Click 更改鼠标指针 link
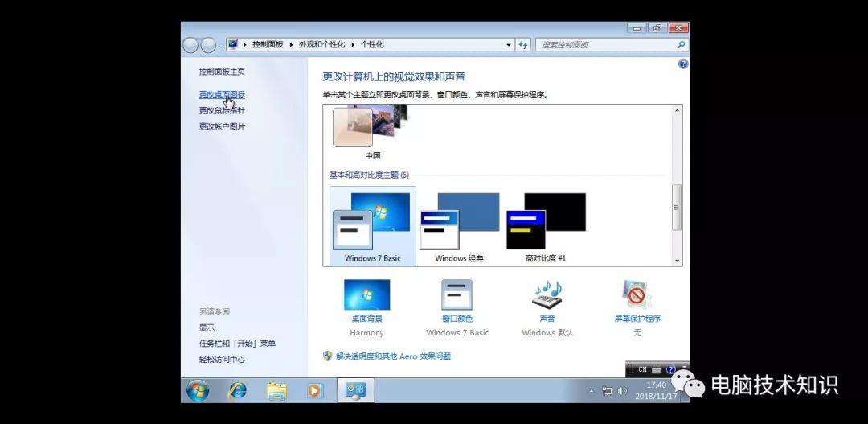868x424 pixels. (222, 110)
